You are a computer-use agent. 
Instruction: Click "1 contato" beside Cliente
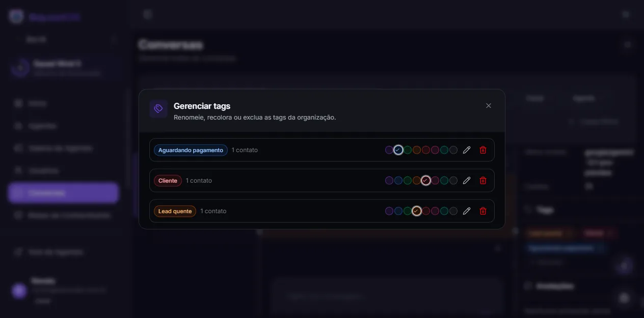pyautogui.click(x=199, y=181)
